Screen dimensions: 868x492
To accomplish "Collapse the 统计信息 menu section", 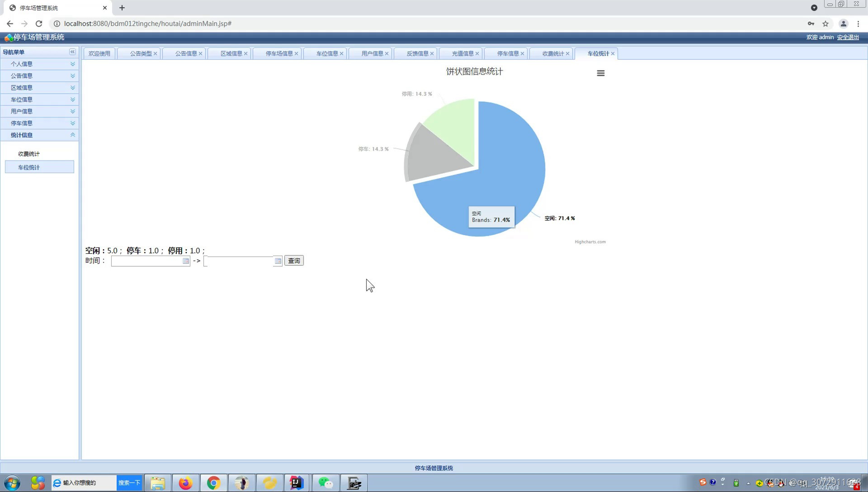I will [x=39, y=135].
